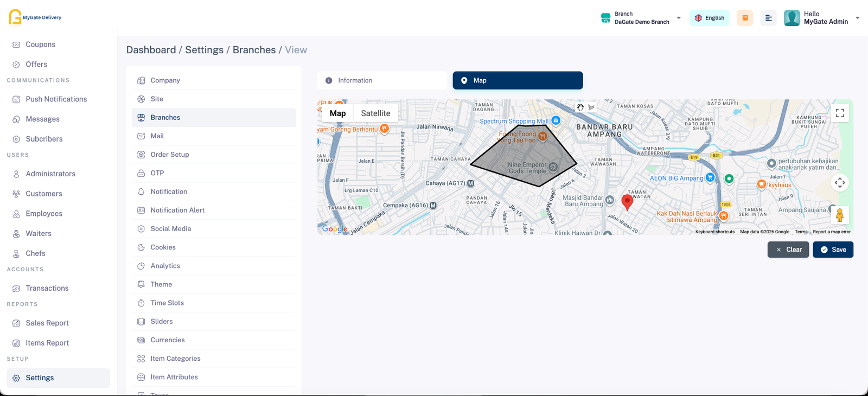
Task: Select the hand pan tool on map
Action: click(580, 107)
